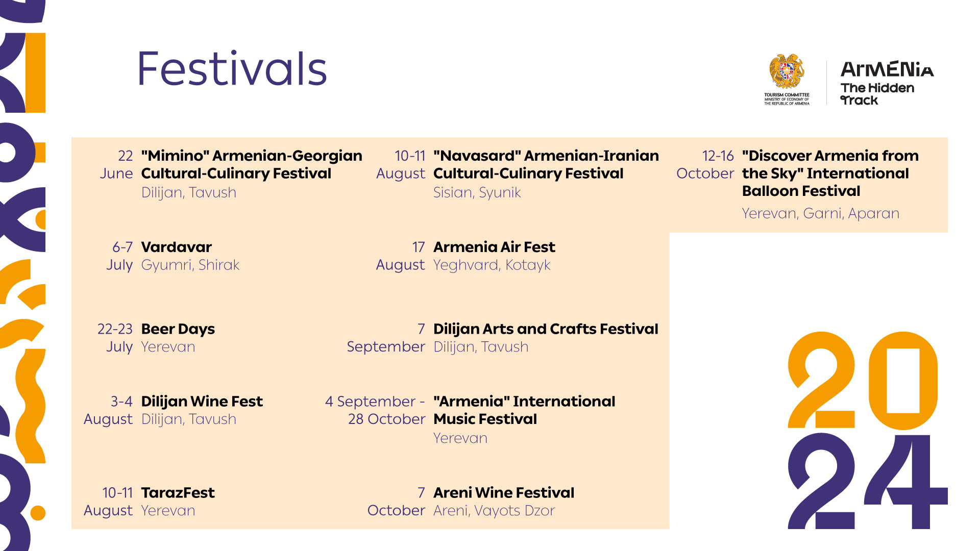Image resolution: width=980 pixels, height=551 pixels.
Task: Select the Armenia Air Fest title
Action: point(494,247)
